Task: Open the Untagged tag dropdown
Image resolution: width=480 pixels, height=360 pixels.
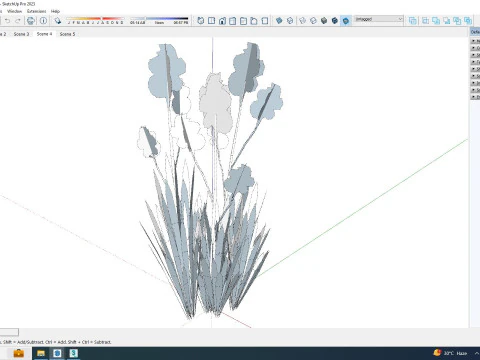Action: click(x=379, y=19)
